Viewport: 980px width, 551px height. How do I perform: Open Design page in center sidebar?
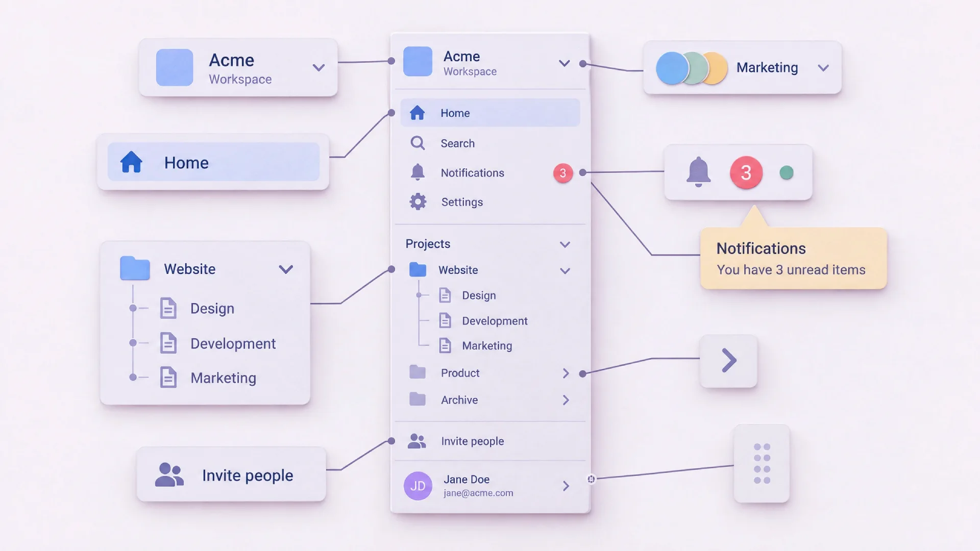point(479,295)
